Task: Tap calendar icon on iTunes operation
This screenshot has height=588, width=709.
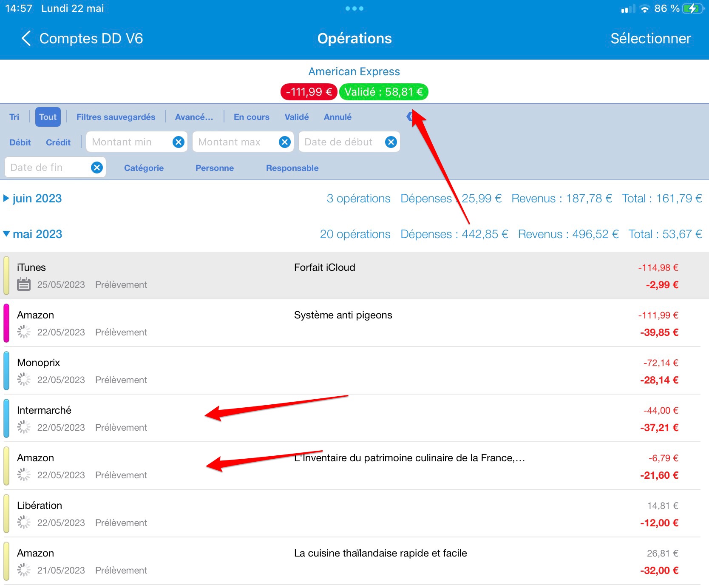Action: coord(24,284)
